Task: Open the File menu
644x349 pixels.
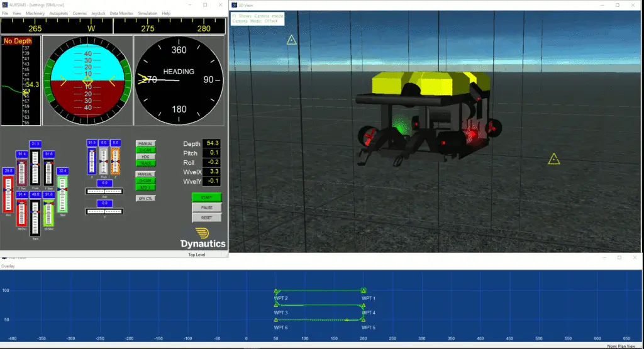Action: click(x=5, y=14)
